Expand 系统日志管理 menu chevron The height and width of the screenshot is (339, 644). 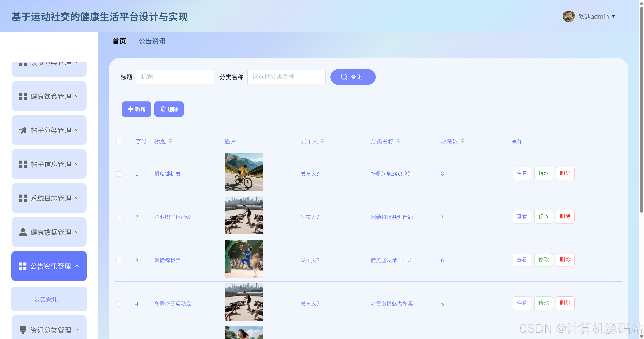pos(77,198)
